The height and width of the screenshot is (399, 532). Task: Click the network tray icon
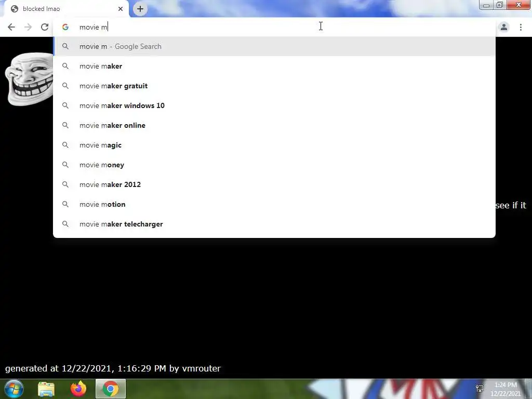[480, 389]
